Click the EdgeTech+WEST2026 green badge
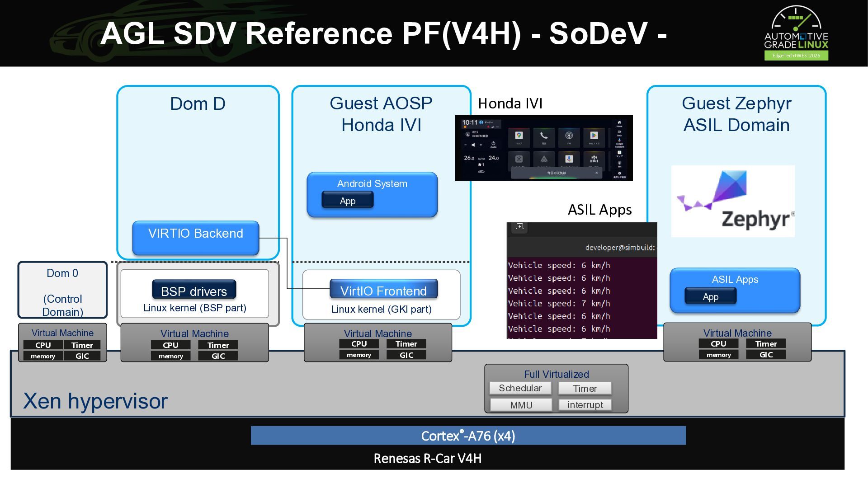The height and width of the screenshot is (488, 868). pos(796,56)
